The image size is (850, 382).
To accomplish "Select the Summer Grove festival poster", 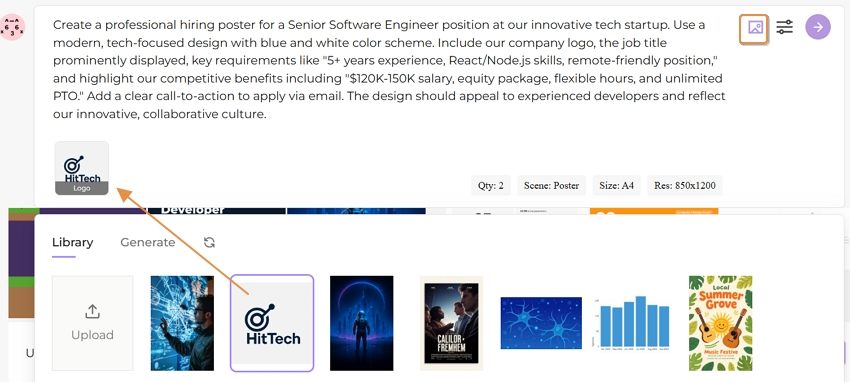I will click(x=720, y=323).
